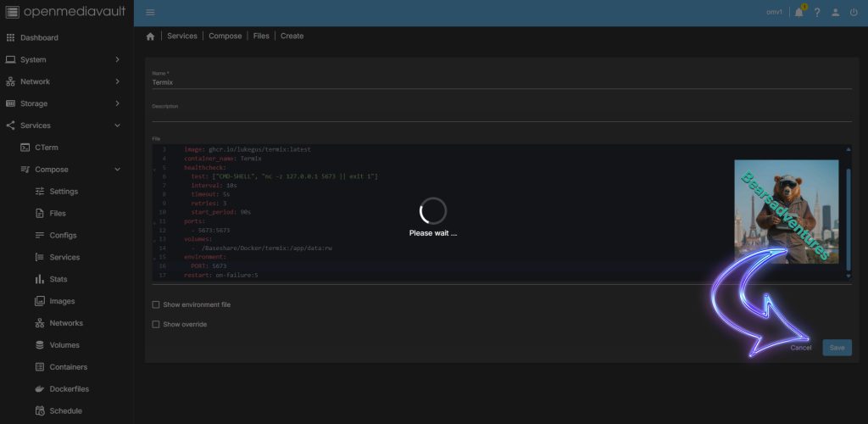The height and width of the screenshot is (424, 868).
Task: Open CTerm in the sidebar
Action: pos(47,148)
